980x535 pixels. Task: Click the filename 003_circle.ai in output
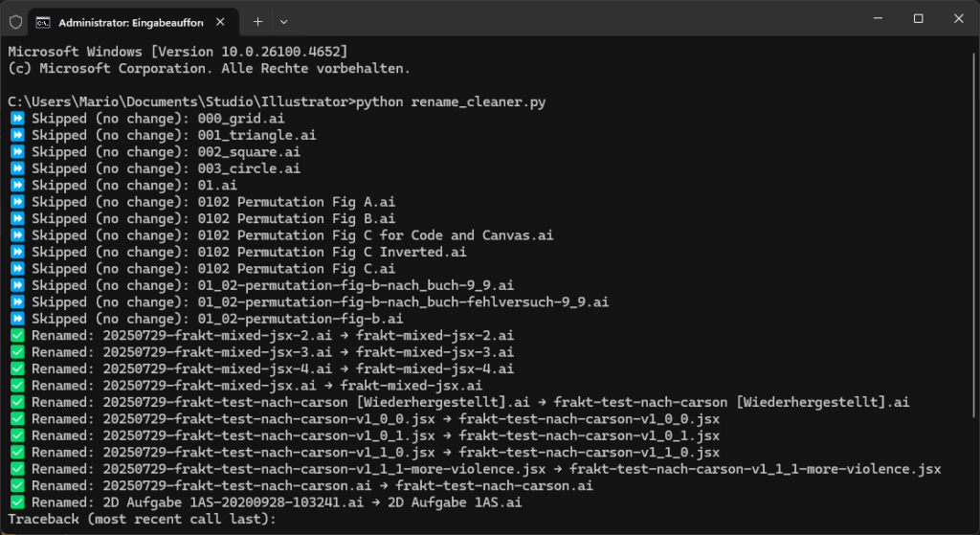[249, 168]
